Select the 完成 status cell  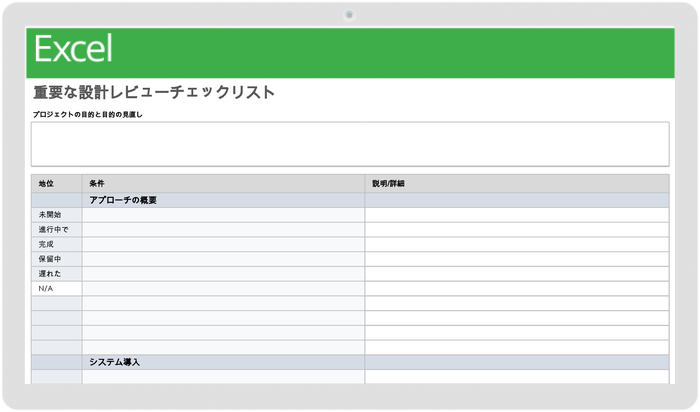point(47,244)
